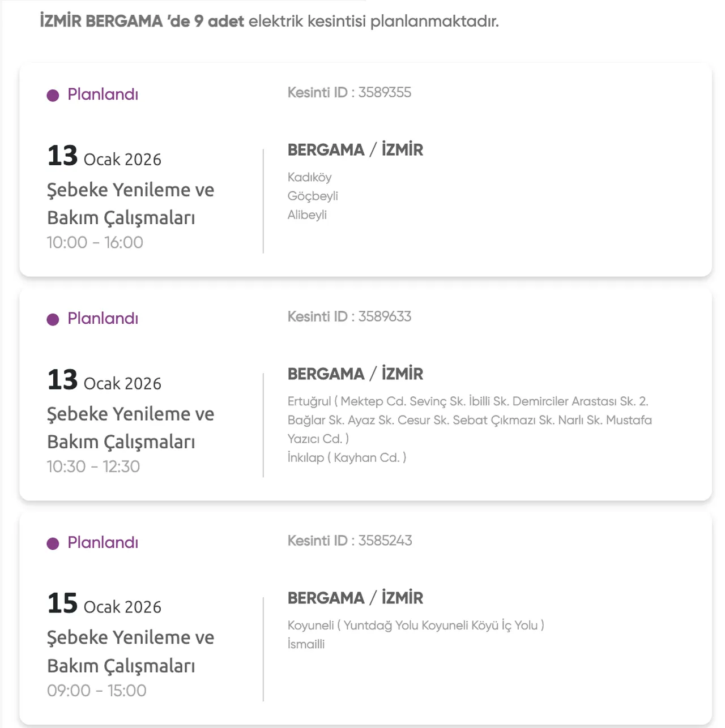
Task: Select the Planlandı label on the 15 Ocak outage
Action: pos(103,542)
